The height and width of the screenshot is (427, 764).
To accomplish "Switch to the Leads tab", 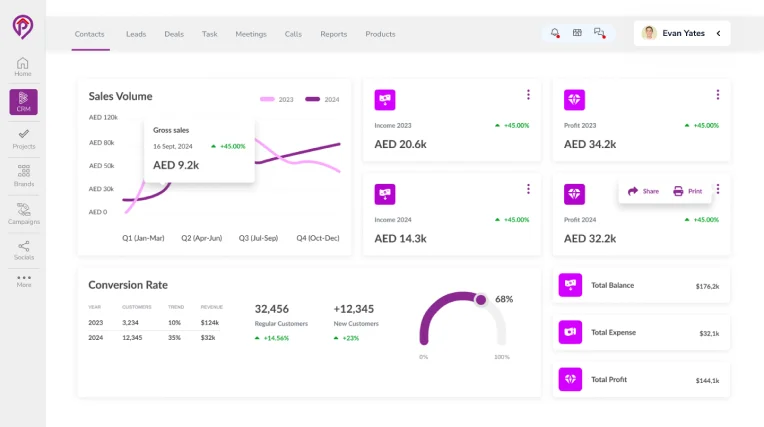I will [x=136, y=34].
